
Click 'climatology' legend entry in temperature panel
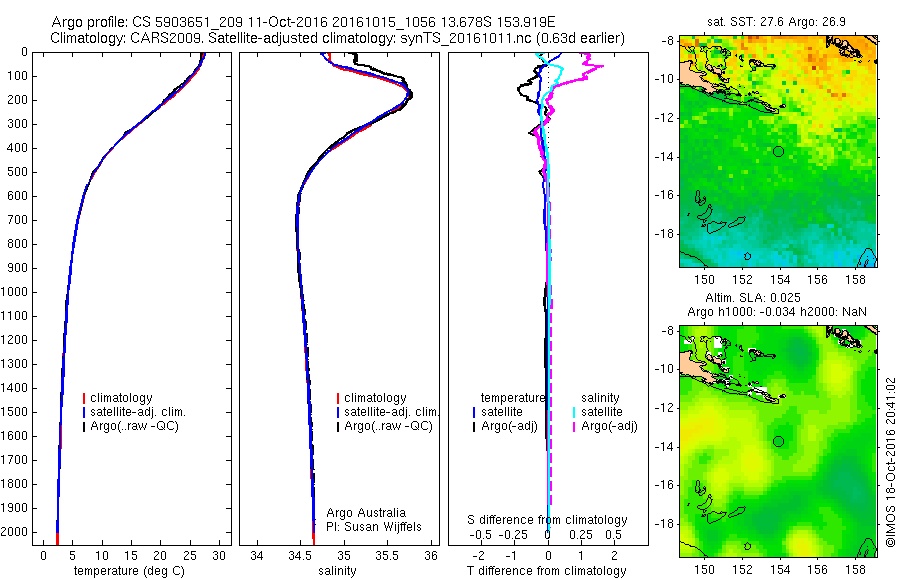coord(121,398)
